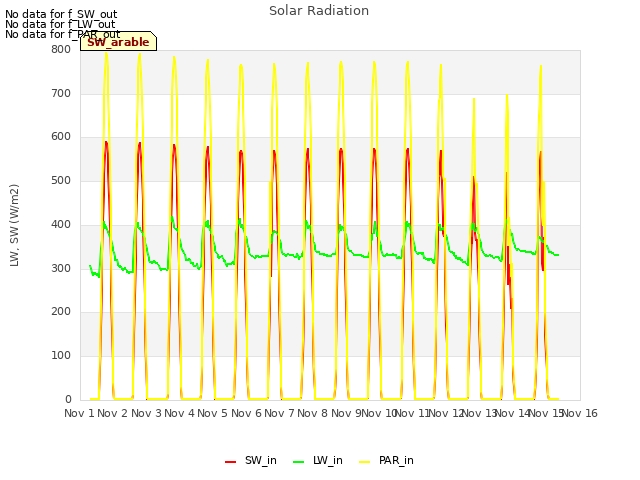Toggle the PAR_in legend entry
The width and height of the screenshot is (640, 480).
(x=386, y=460)
